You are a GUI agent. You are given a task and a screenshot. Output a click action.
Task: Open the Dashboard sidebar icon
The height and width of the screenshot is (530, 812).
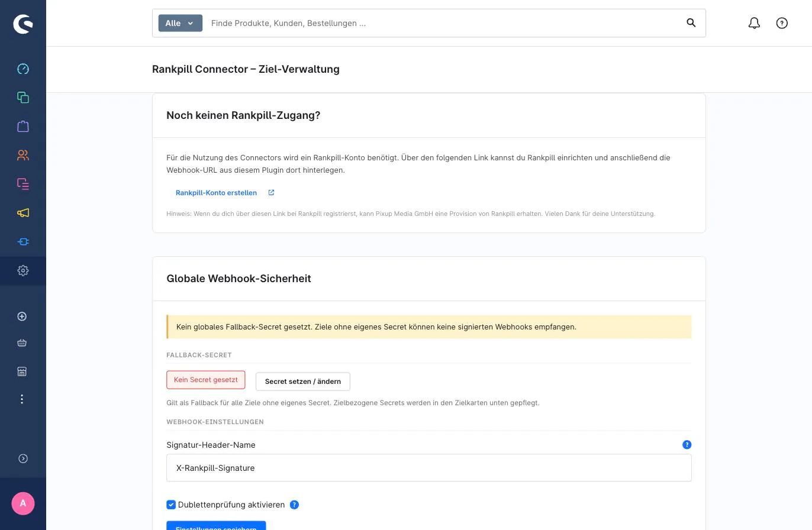(23, 69)
